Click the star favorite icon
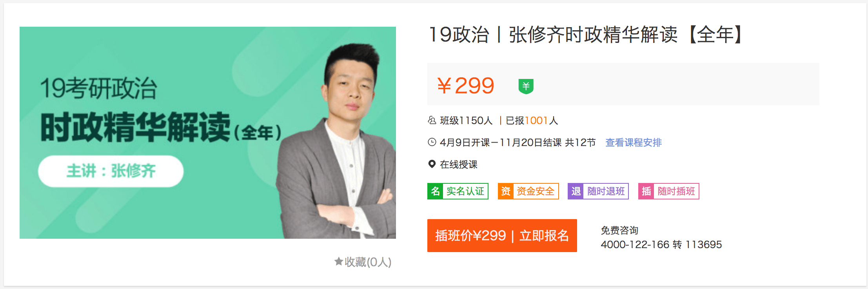 coord(339,261)
